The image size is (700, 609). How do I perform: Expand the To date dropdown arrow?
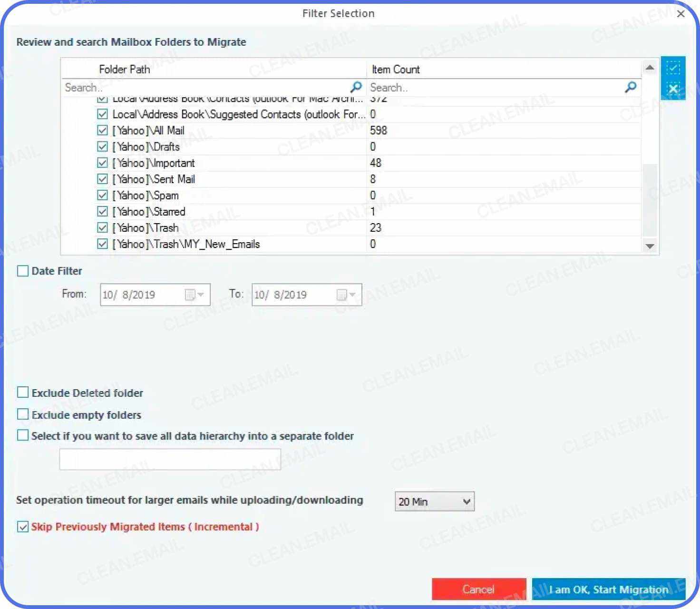click(352, 295)
